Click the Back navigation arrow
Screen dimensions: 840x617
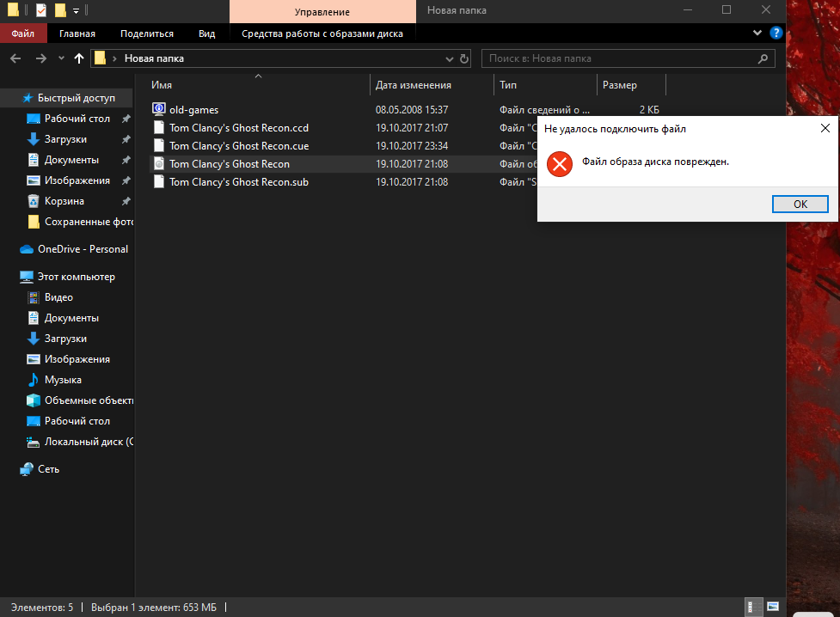point(15,58)
